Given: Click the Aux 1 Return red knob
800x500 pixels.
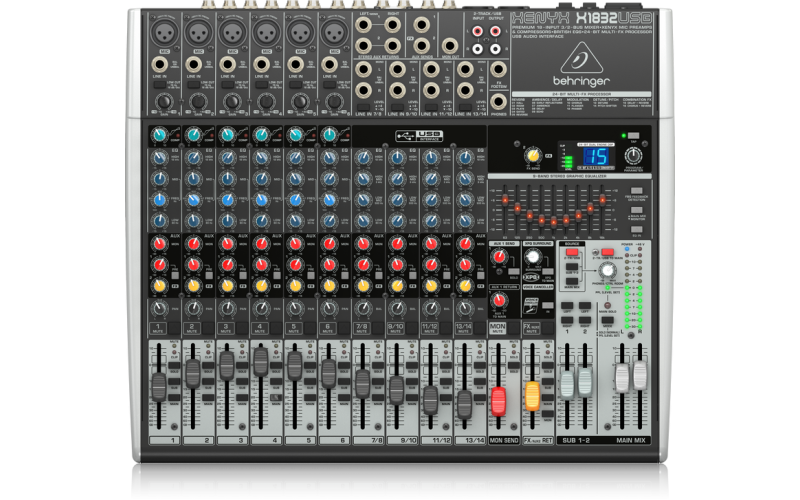Looking at the screenshot, I should point(499,301).
